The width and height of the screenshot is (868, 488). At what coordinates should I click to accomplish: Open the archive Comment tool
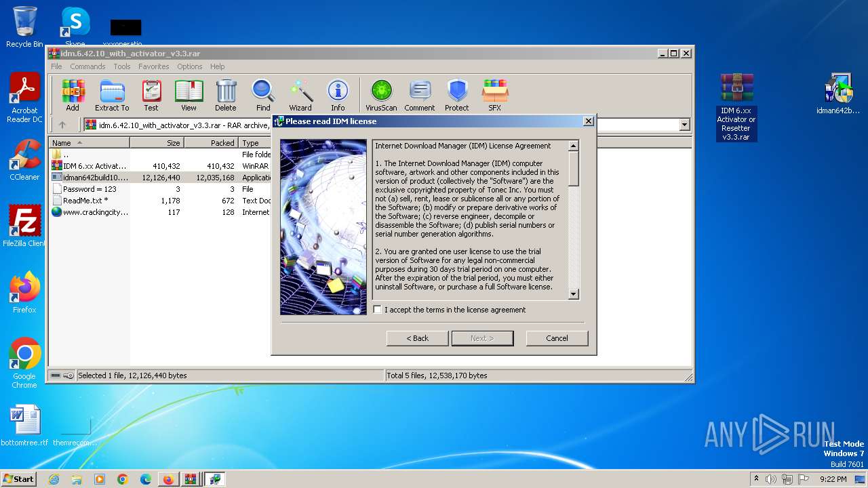coord(420,95)
